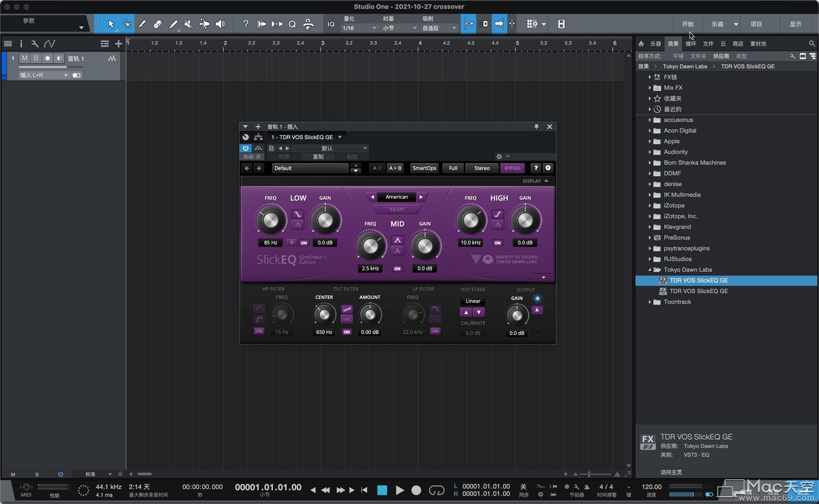Select the Arrow tool in the toolbar

point(111,24)
